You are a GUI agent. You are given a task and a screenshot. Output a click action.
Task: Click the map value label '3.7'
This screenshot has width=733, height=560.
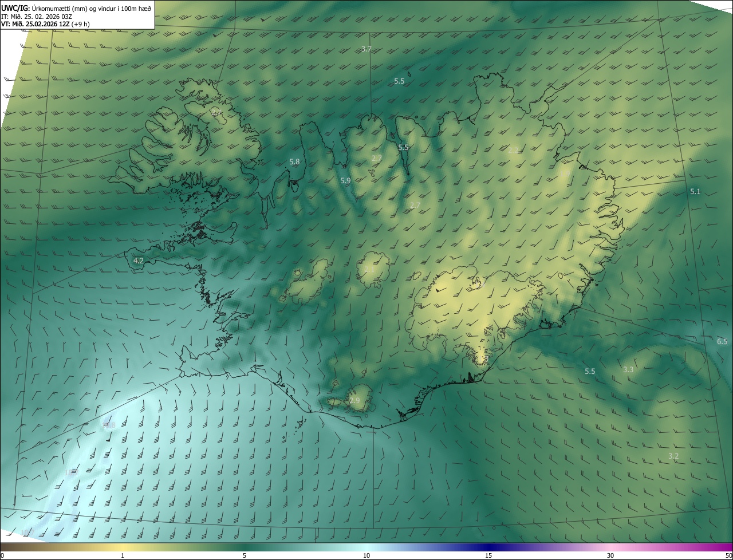click(367, 49)
